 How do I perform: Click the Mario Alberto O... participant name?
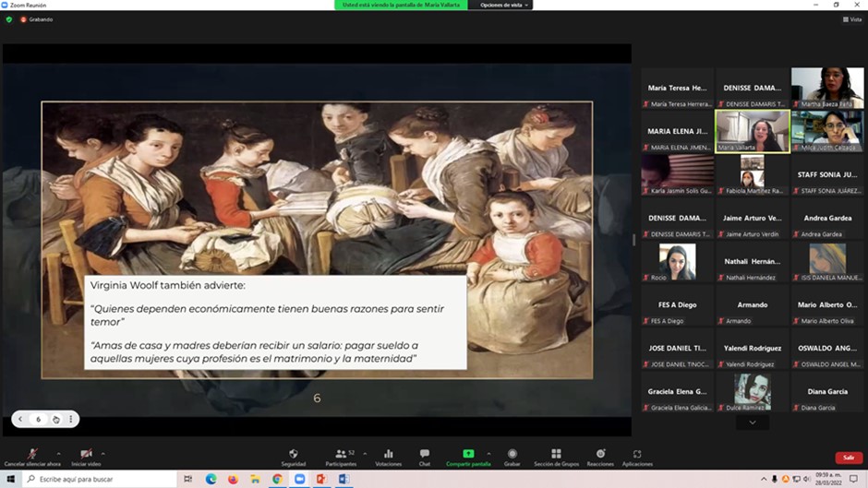[x=827, y=304]
